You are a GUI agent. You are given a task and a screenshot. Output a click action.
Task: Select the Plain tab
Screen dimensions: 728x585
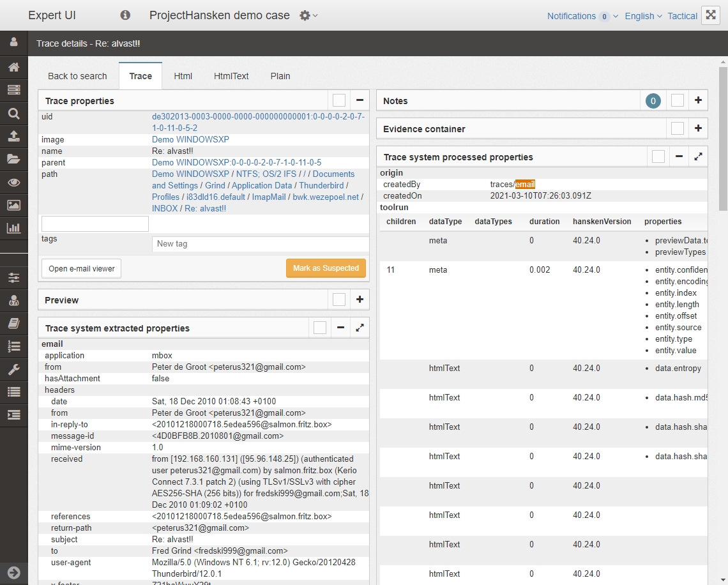tap(280, 76)
